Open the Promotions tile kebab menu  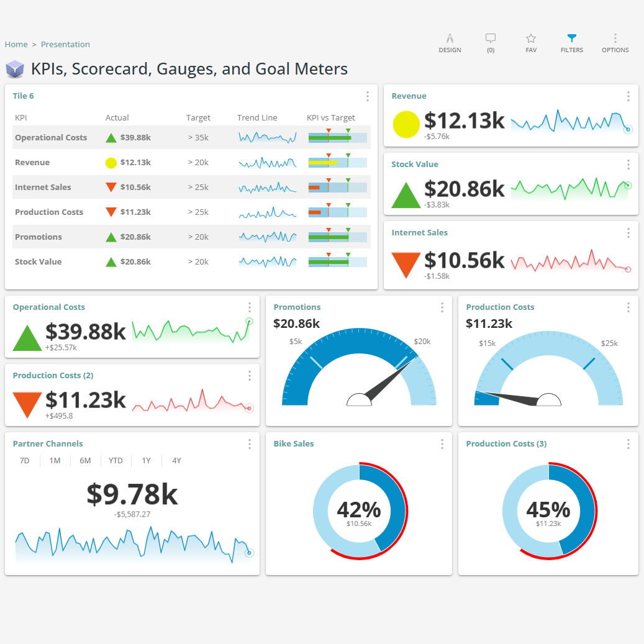tap(442, 307)
